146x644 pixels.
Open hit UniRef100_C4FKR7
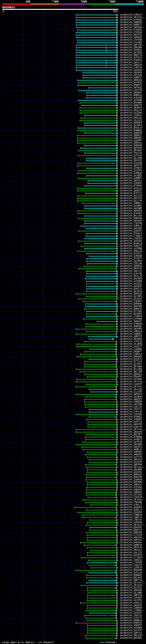[131, 301]
